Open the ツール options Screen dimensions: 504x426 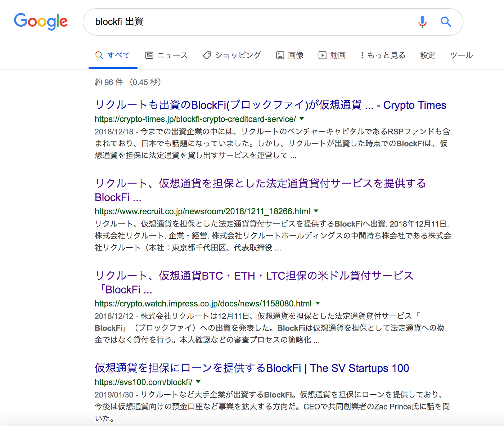point(462,55)
